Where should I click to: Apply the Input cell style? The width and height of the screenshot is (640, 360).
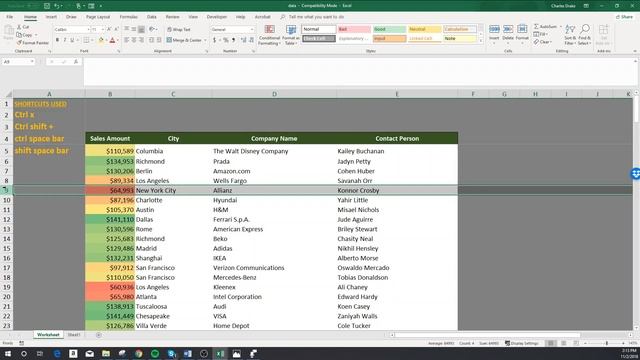[x=389, y=38]
